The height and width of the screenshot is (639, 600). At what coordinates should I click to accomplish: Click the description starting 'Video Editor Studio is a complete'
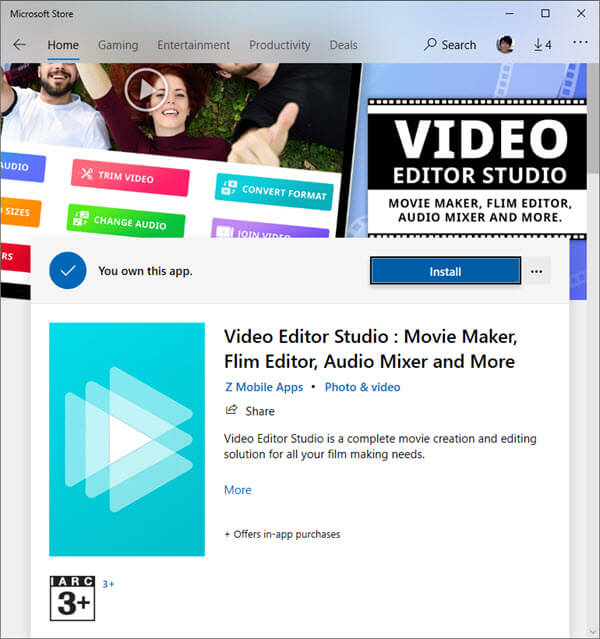(380, 446)
